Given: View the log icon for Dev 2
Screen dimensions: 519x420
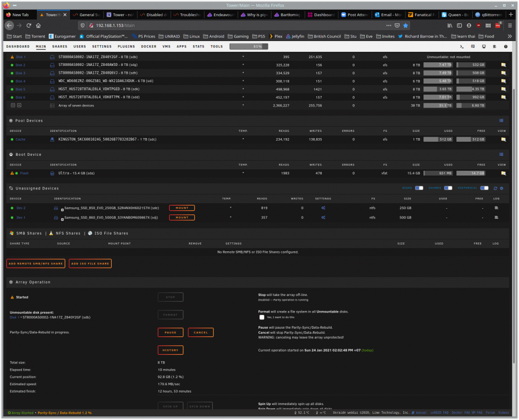Looking at the screenshot, I should (x=496, y=208).
